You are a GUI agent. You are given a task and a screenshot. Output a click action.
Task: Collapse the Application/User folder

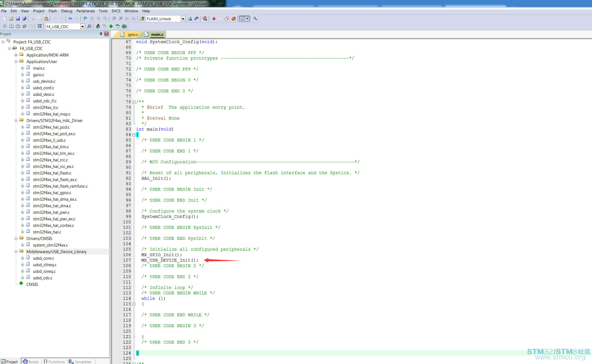pyautogui.click(x=16, y=62)
